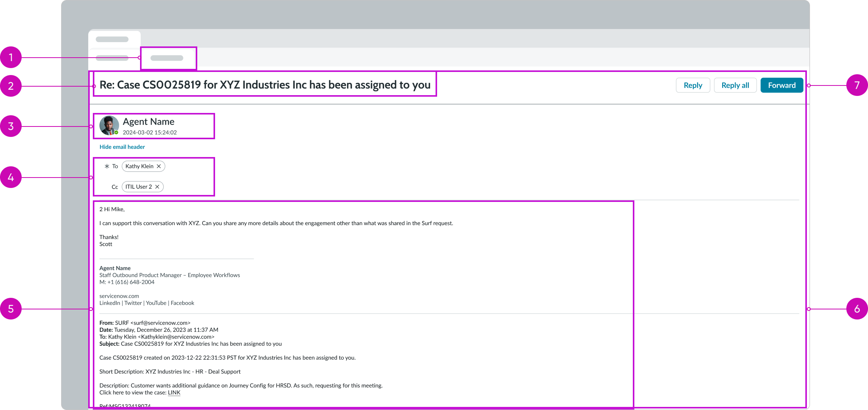868x410 pixels.
Task: Click LINK to view case CS0025819
Action: 174,392
